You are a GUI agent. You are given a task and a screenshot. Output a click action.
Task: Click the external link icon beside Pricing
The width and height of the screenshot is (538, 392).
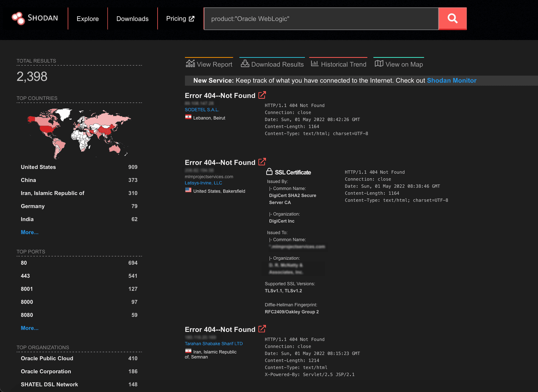point(191,18)
